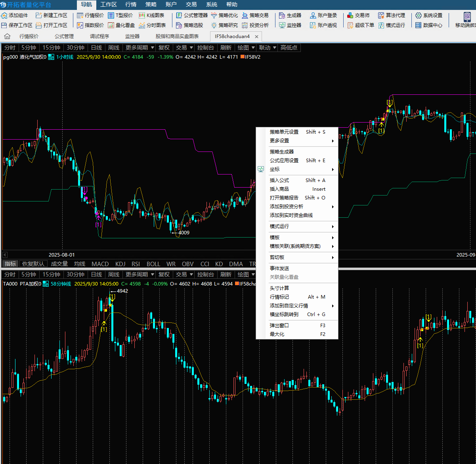Open 系统设置 gear icon
The width and height of the screenshot is (476, 464).
419,15
